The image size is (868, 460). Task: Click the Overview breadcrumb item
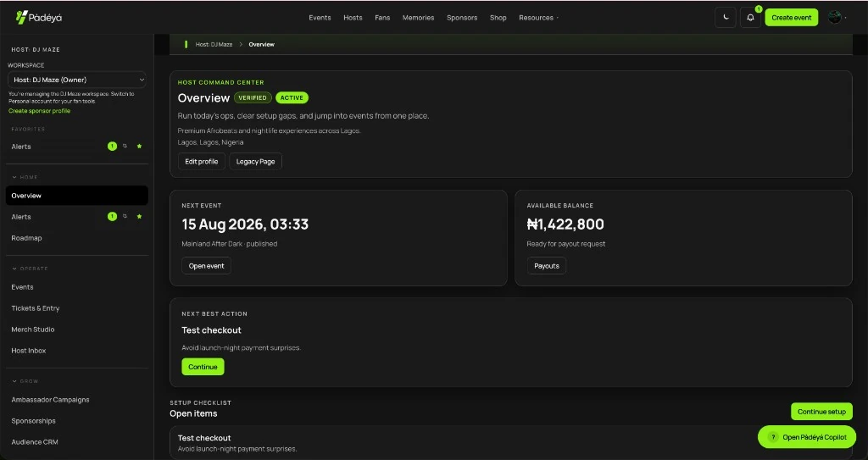click(x=261, y=44)
